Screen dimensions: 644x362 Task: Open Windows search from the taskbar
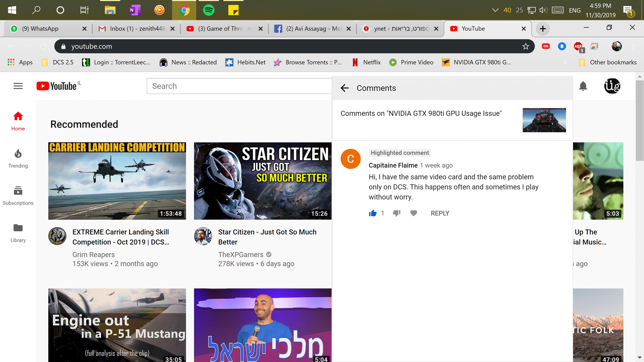[36, 10]
